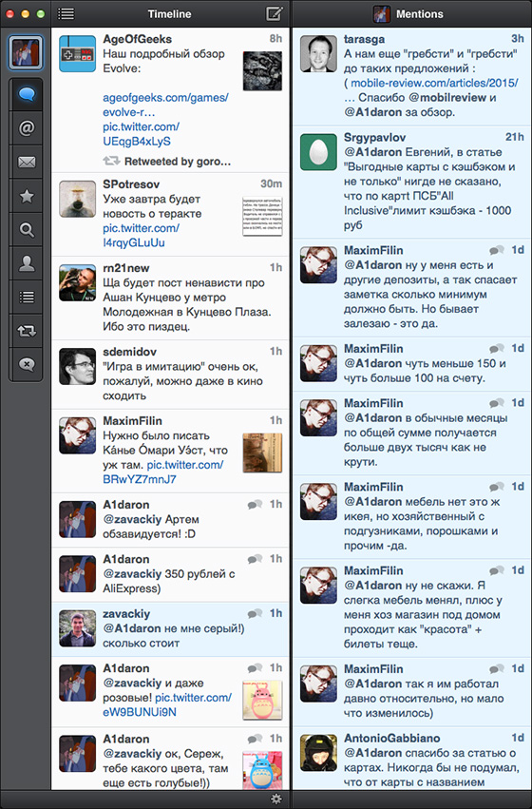Open Direct Messages envelope icon
Screen dimensions: 532x809
tap(27, 162)
